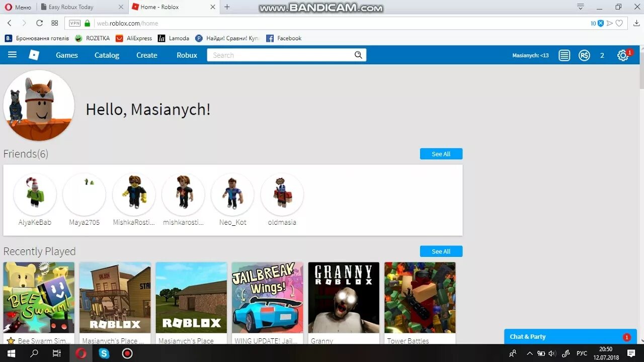Switch keyboard language РУС indicator
Image resolution: width=644 pixels, height=362 pixels.
click(x=582, y=353)
